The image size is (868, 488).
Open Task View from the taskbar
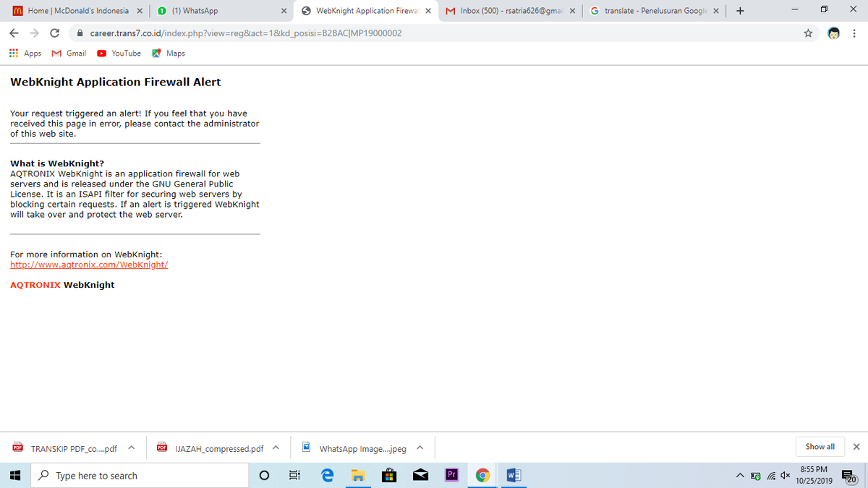tap(294, 476)
